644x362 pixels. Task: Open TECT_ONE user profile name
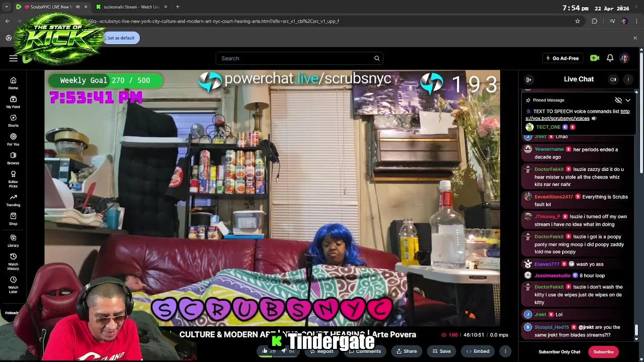[x=548, y=127]
